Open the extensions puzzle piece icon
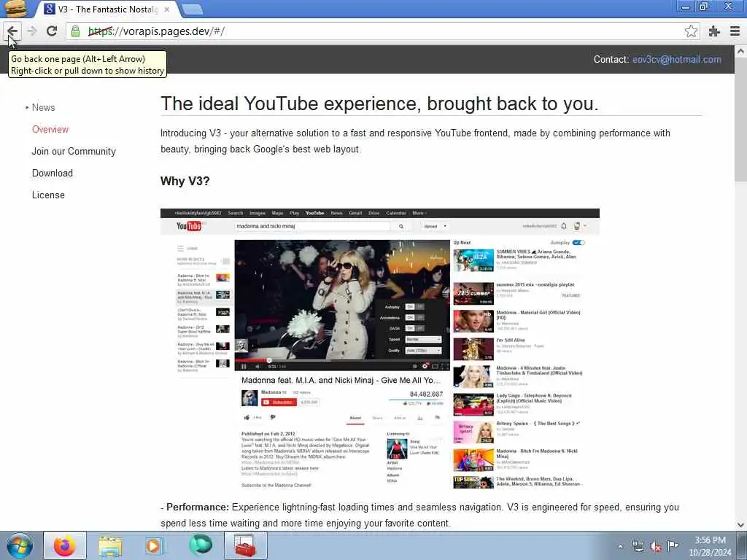This screenshot has width=747, height=560. (713, 31)
